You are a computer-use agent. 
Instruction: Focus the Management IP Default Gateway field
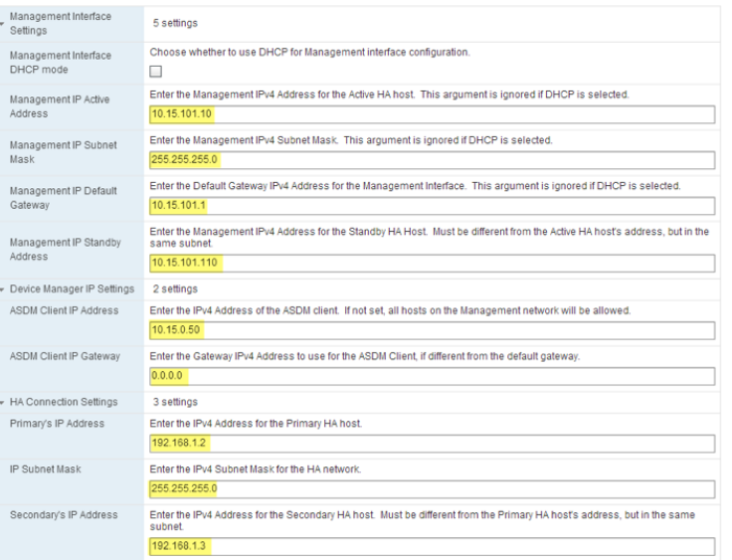(x=431, y=208)
